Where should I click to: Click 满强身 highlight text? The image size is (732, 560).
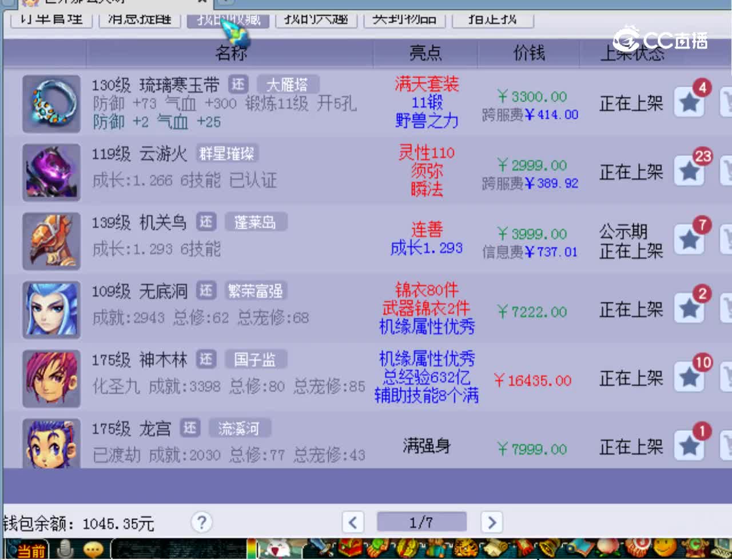pyautogui.click(x=427, y=446)
